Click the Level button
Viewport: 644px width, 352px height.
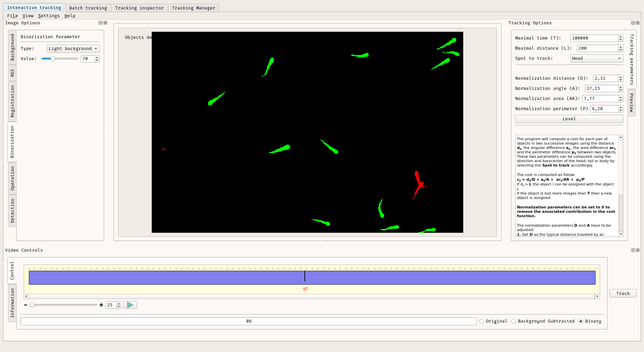[569, 119]
